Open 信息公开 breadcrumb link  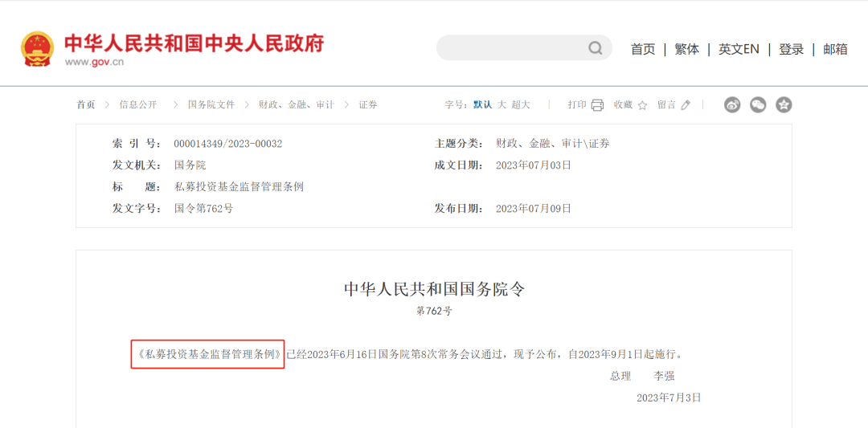[138, 104]
